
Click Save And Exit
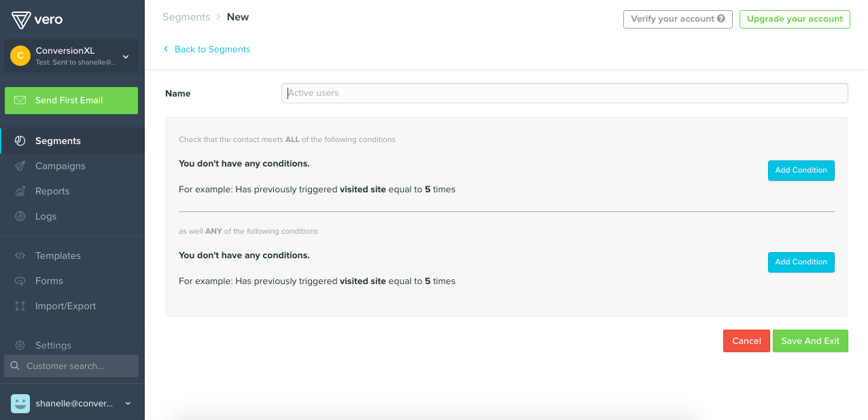[810, 340]
